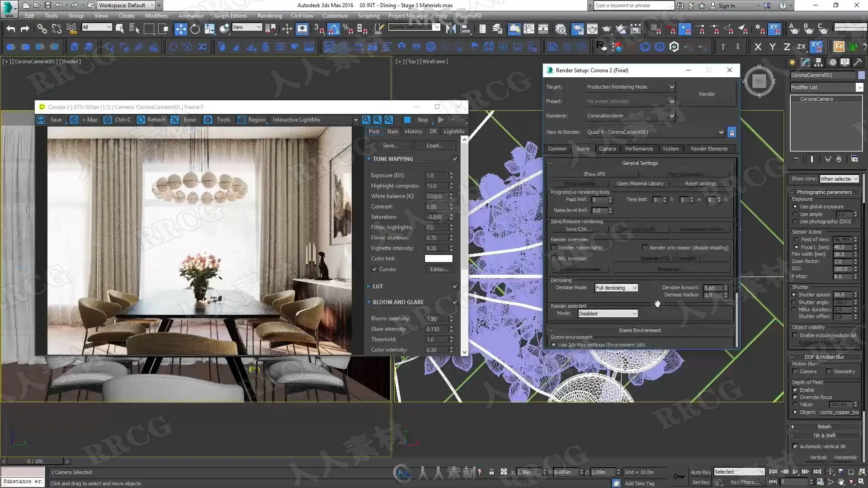Select Use photographic (ISO) radio button
The width and height of the screenshot is (868, 488).
click(795, 221)
